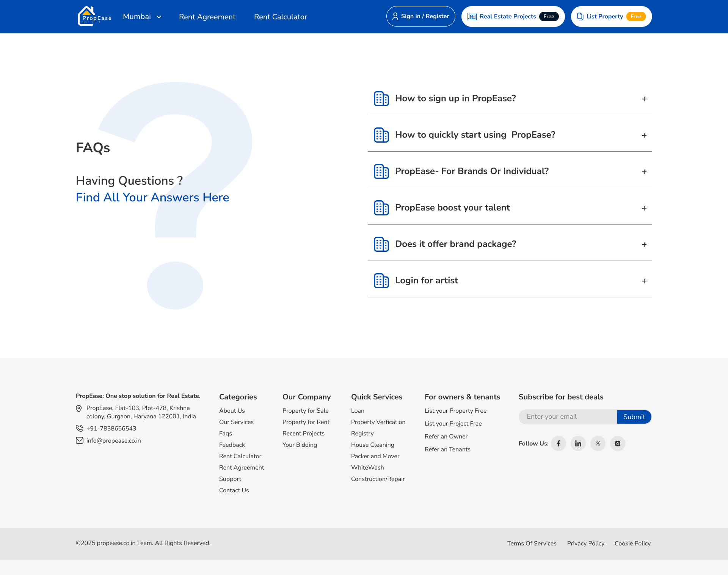Open Rent Calculator footer link
Image resolution: width=728 pixels, height=575 pixels.
coord(240,456)
